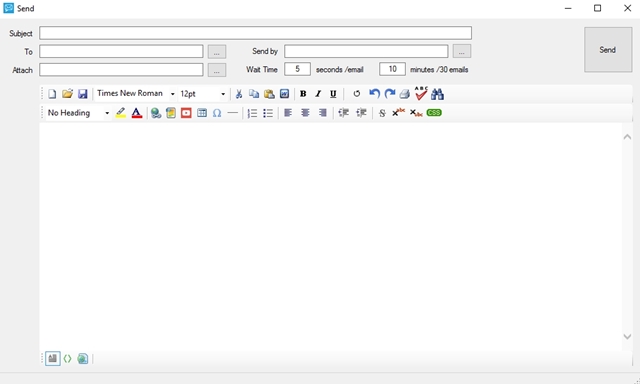Maximize the Send window

coord(598,8)
